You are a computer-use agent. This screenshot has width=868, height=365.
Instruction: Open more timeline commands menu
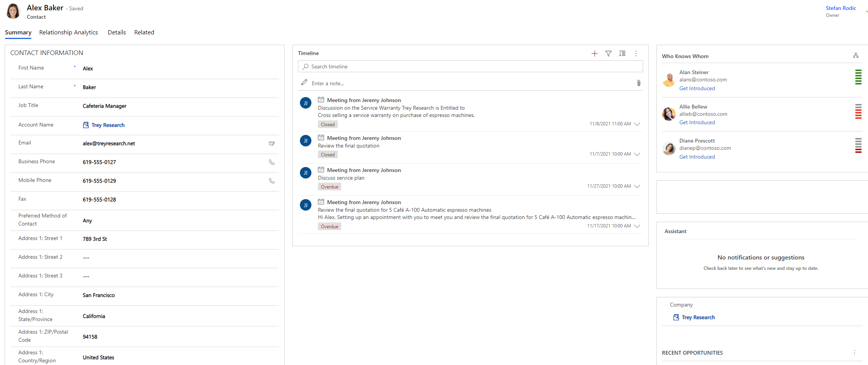click(x=636, y=54)
